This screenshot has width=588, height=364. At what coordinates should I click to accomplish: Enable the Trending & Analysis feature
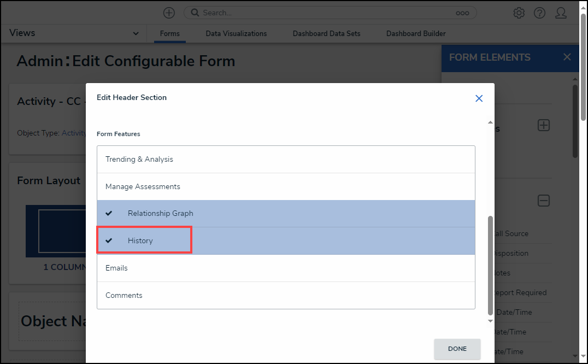pos(139,160)
